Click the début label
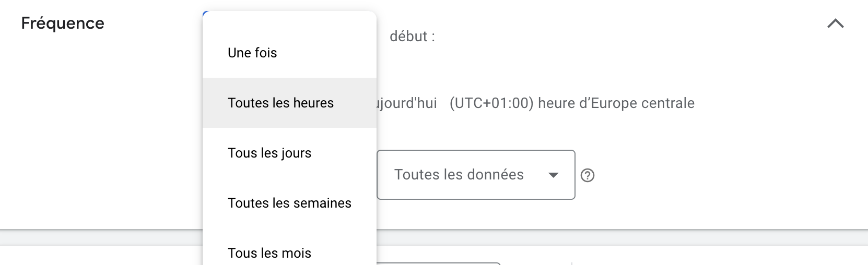 click(412, 37)
